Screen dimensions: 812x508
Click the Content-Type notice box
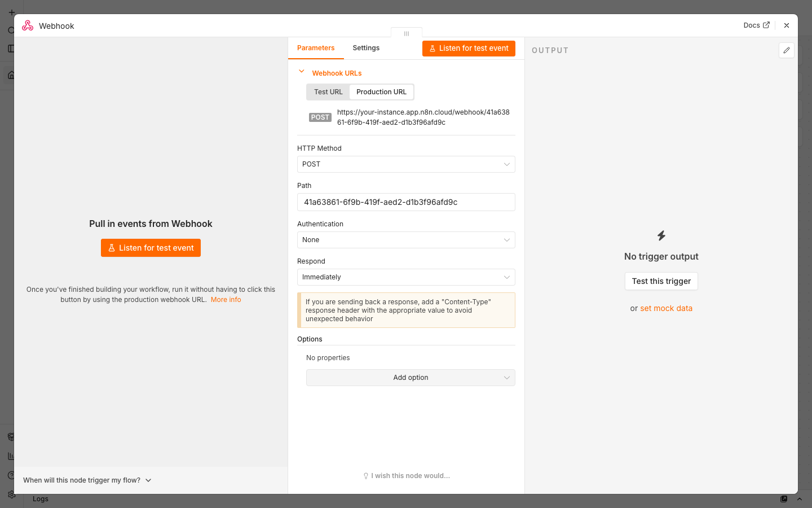click(406, 310)
